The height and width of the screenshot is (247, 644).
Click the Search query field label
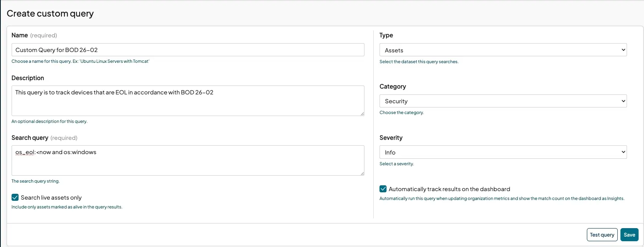coord(30,138)
